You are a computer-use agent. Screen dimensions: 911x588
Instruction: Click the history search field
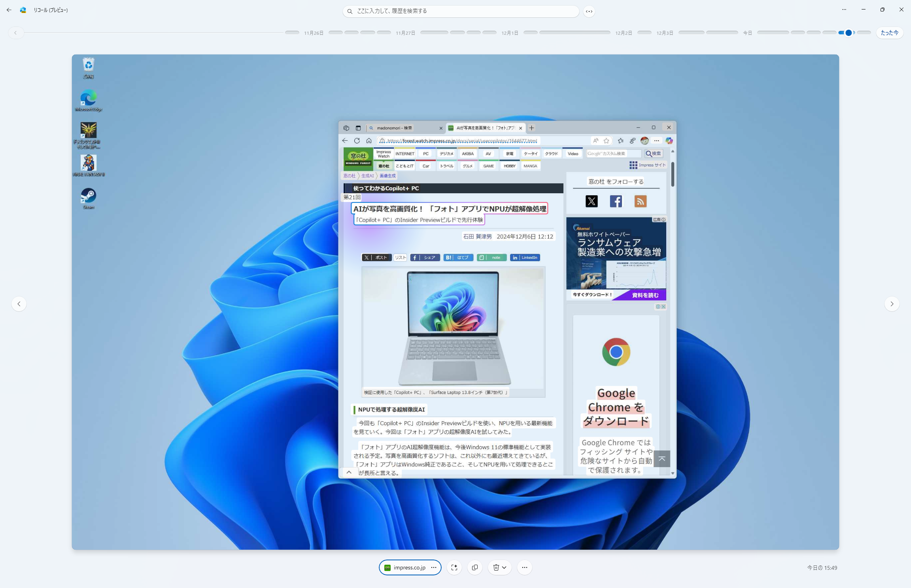coord(461,11)
